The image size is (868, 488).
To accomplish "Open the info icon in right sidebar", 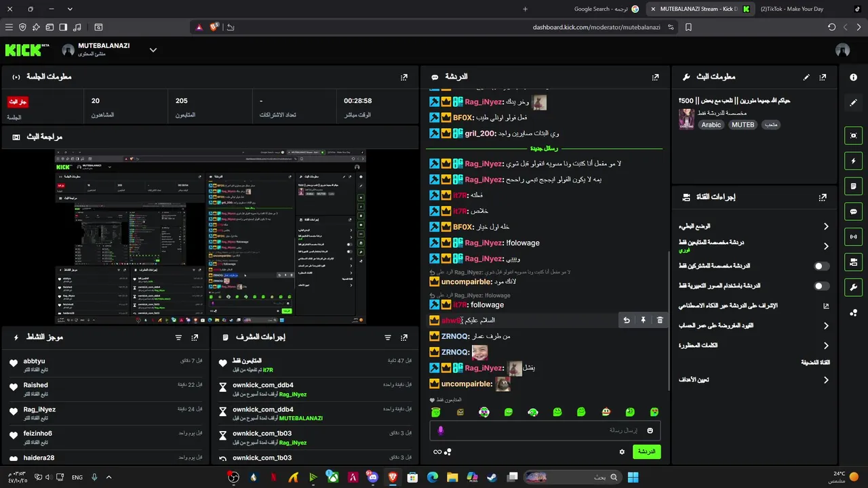I will [x=854, y=77].
